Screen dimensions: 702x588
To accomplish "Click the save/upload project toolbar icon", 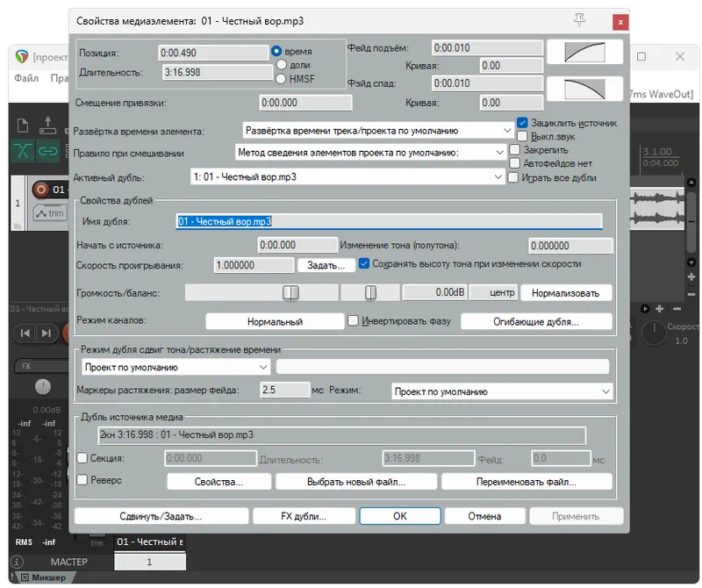I will (x=47, y=125).
